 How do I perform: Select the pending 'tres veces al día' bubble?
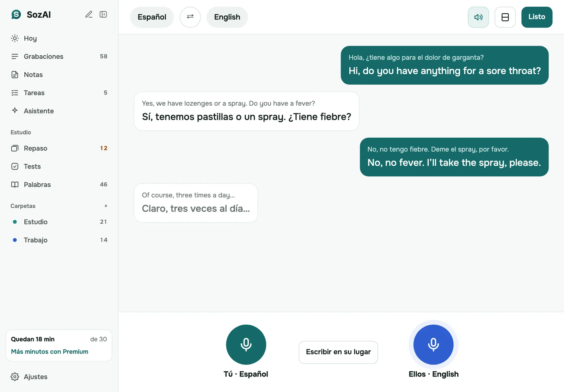pos(196,203)
